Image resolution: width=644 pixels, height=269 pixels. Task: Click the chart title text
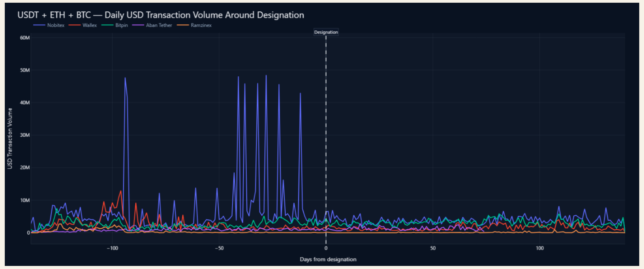click(161, 15)
